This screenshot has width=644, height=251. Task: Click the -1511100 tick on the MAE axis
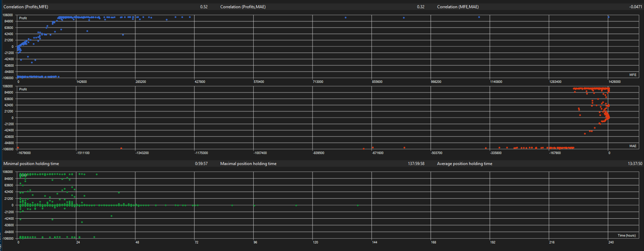[83, 153]
